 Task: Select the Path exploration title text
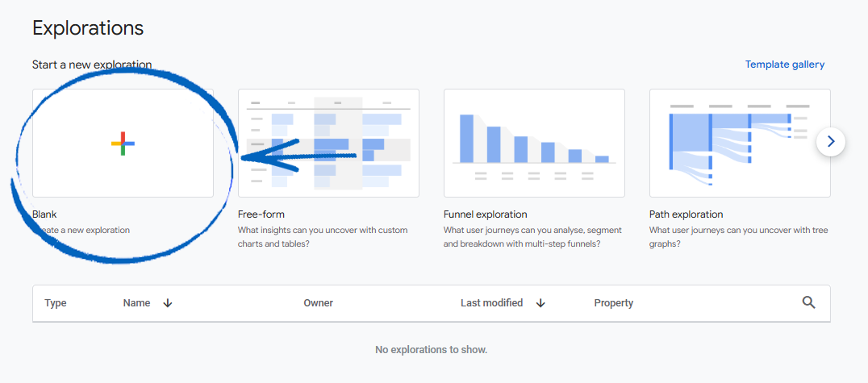click(x=686, y=214)
